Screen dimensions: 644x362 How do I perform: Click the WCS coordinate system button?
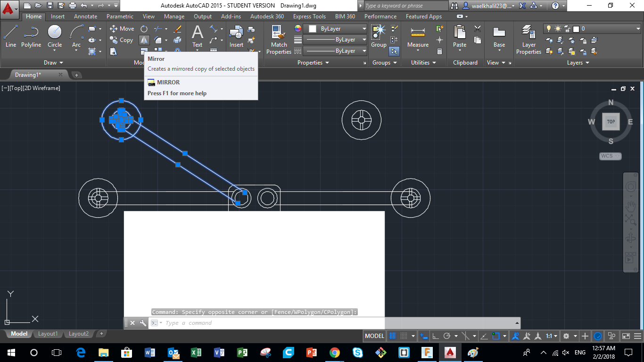(x=611, y=156)
